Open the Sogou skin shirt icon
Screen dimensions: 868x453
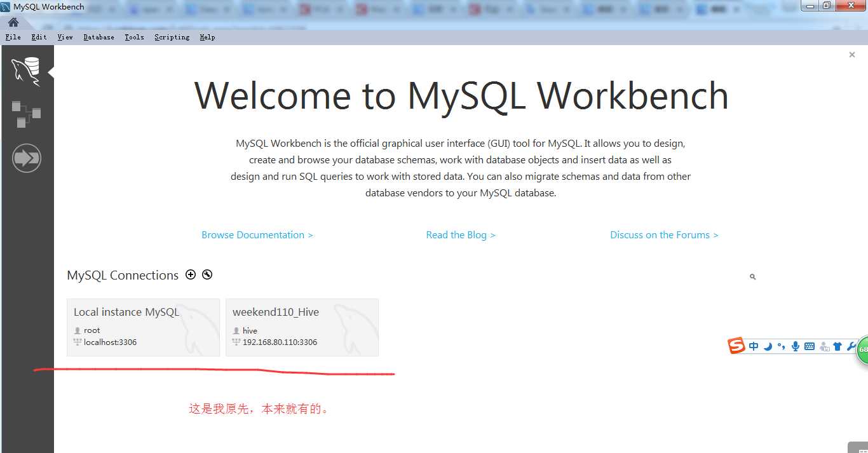[x=837, y=346]
